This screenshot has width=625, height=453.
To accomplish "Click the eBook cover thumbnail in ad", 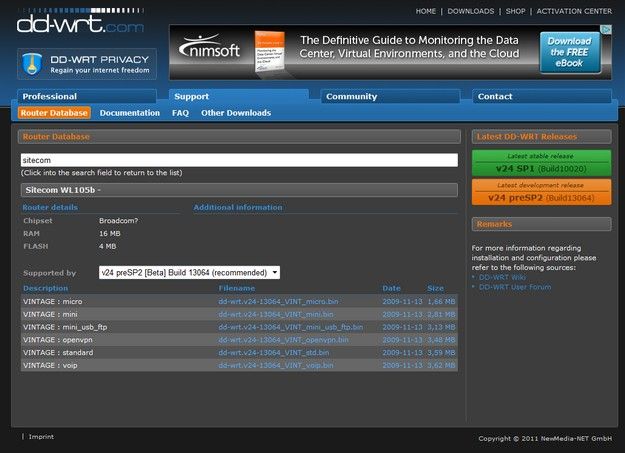I will click(269, 52).
